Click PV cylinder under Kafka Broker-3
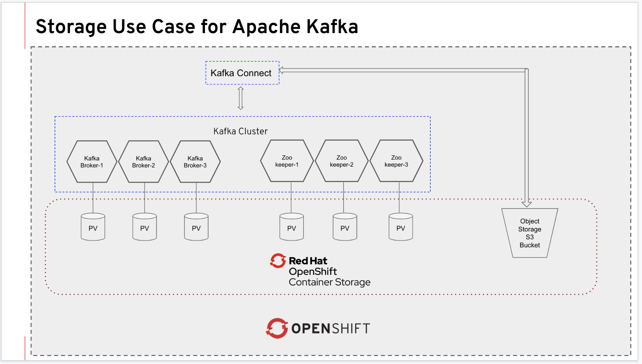642x364 pixels. pyautogui.click(x=196, y=228)
